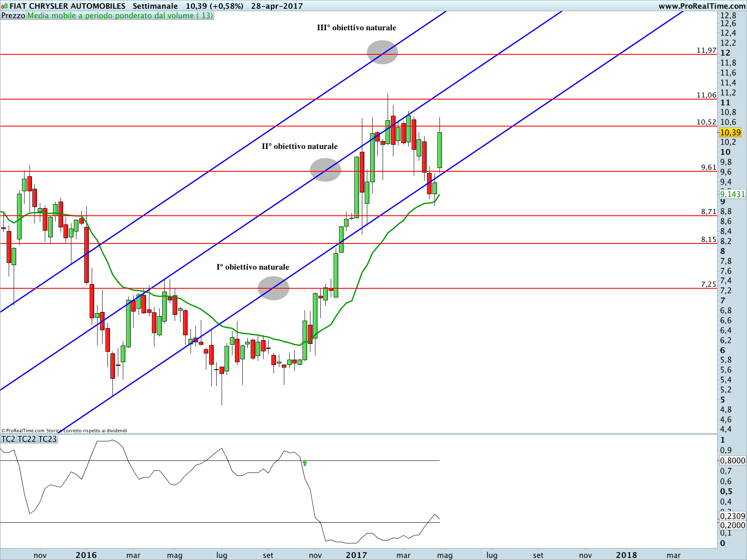Click the candlestick chart icon beside the title
The image size is (747, 560).
[4, 6]
